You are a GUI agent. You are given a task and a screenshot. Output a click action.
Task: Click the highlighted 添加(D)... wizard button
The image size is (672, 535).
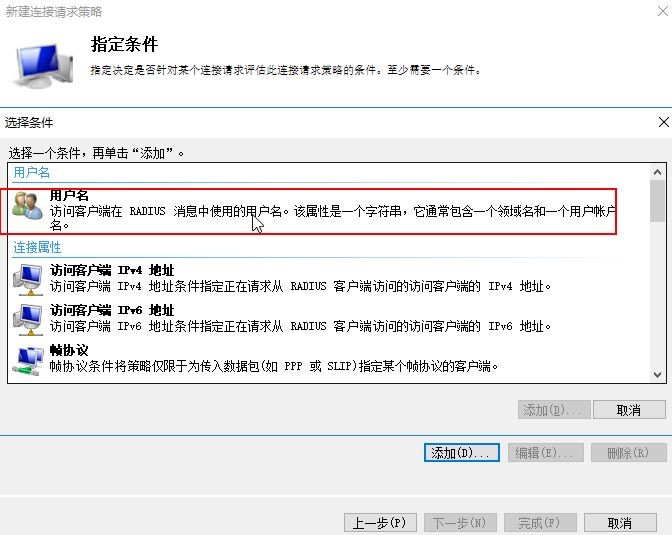point(462,453)
